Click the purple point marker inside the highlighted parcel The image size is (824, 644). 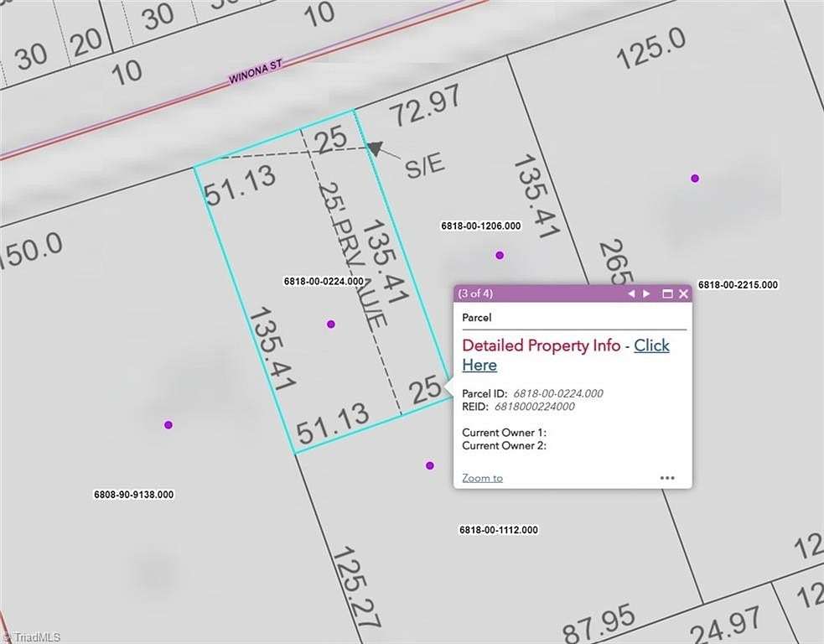point(330,323)
